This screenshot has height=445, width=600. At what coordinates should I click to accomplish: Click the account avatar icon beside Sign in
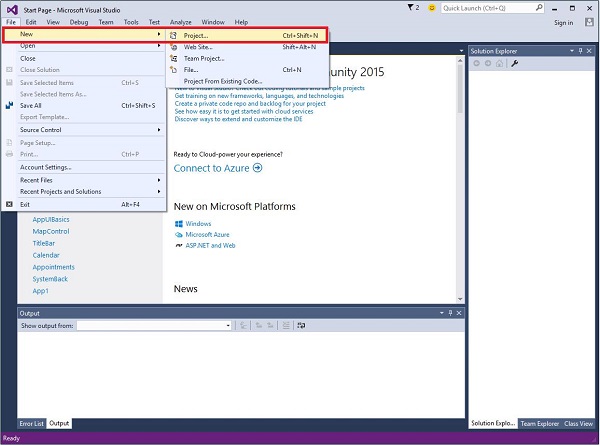(589, 23)
